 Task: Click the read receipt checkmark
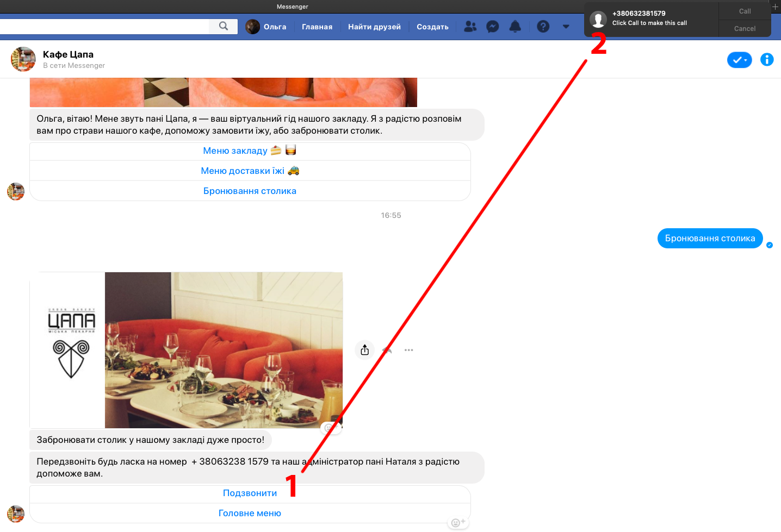tap(770, 245)
